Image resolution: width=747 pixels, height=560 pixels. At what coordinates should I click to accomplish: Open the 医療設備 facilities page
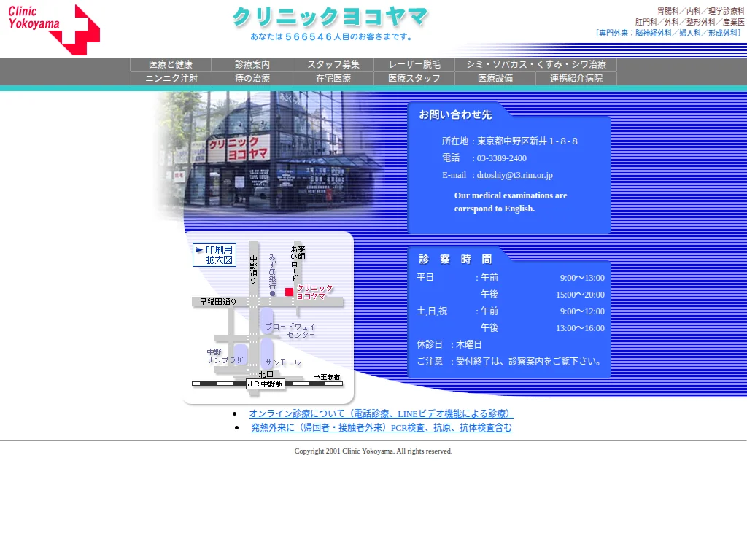coord(494,79)
